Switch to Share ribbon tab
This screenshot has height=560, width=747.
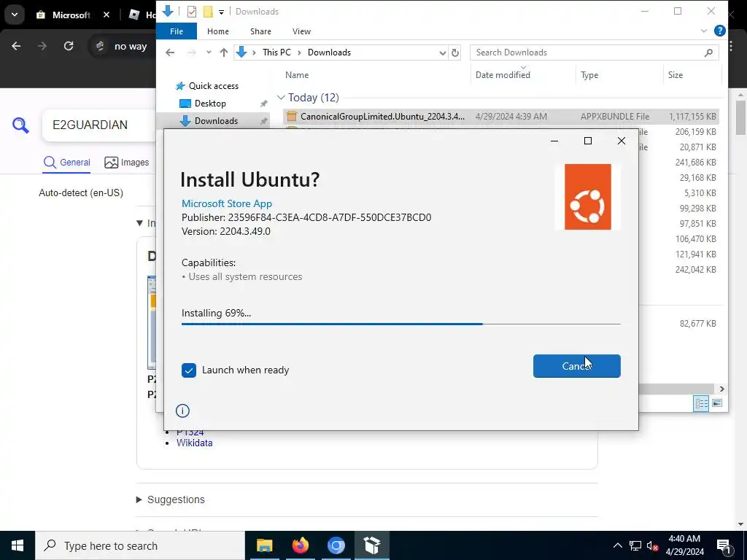click(260, 31)
